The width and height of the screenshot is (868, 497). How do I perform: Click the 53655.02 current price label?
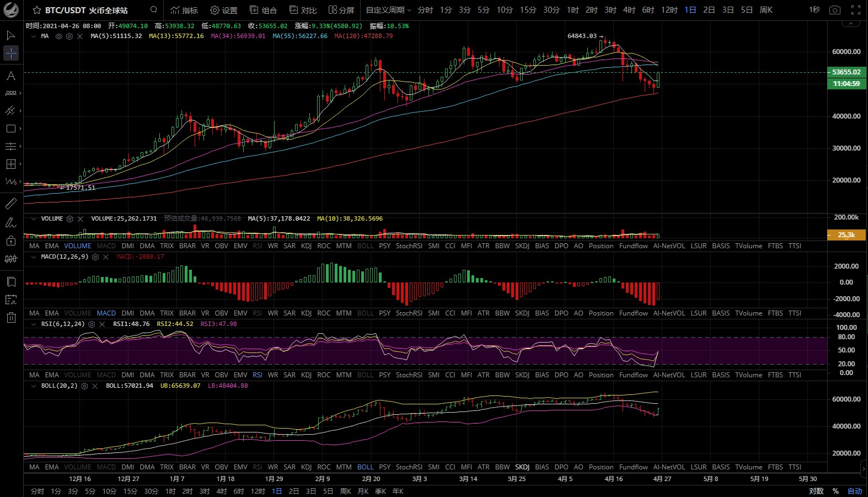pyautogui.click(x=846, y=72)
